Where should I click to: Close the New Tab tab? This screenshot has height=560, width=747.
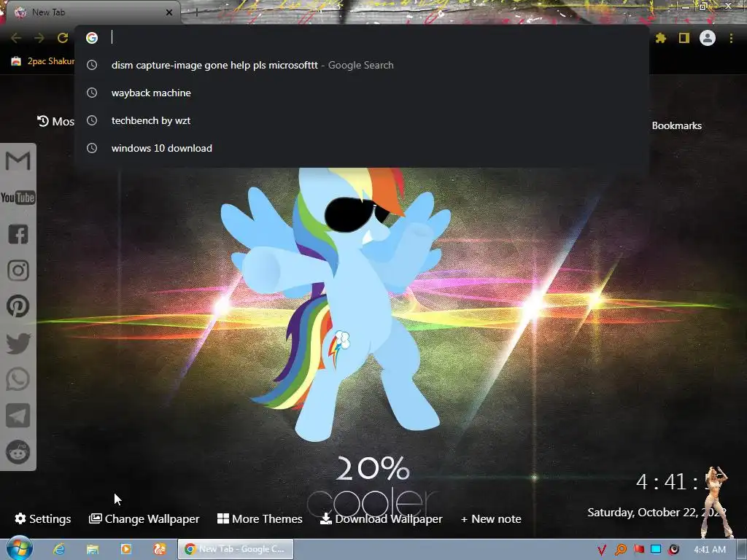[x=169, y=12]
